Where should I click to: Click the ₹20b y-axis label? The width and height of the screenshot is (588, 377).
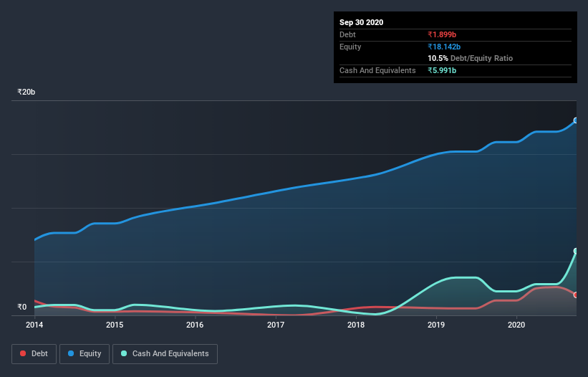click(x=26, y=92)
